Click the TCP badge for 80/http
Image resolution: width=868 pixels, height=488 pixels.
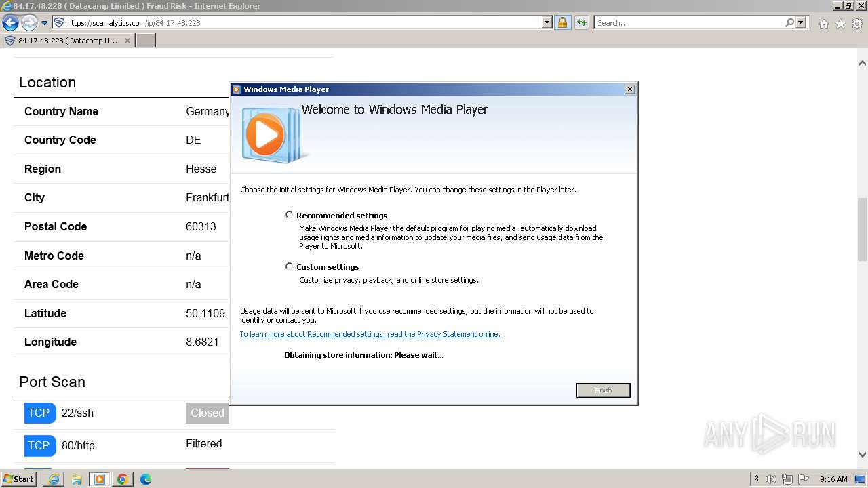39,445
